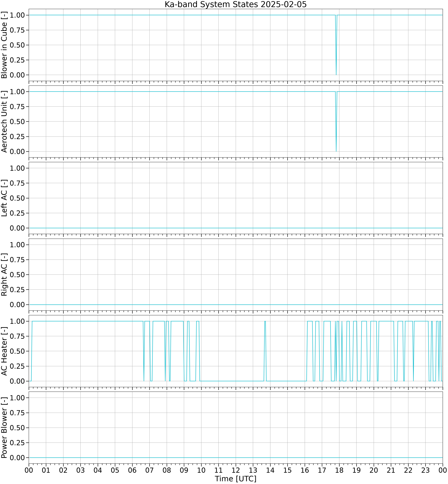This screenshot has height=484, width=448.
Task: Click the Power Blower y-axis label
Action: (4, 428)
